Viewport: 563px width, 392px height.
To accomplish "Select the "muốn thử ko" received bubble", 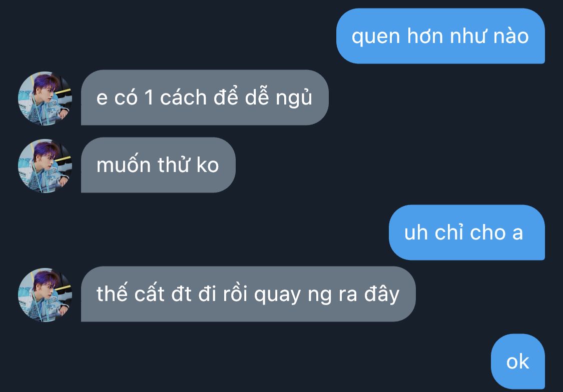I will pos(158,165).
